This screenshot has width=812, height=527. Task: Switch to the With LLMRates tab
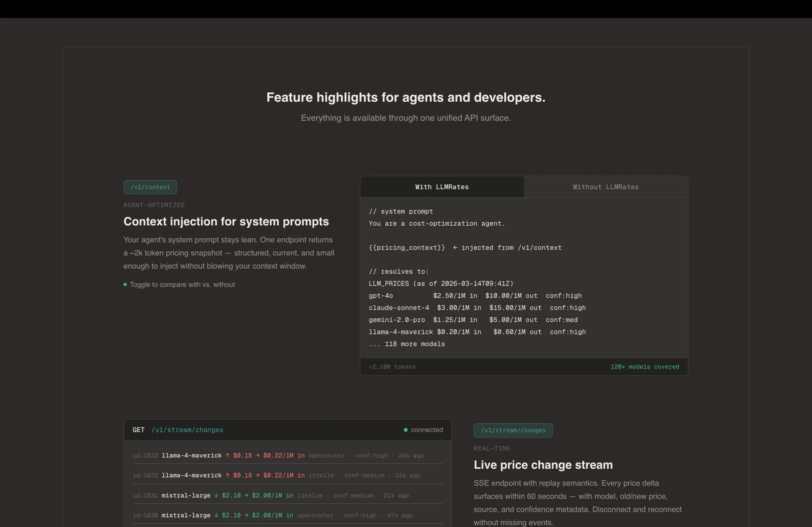442,187
